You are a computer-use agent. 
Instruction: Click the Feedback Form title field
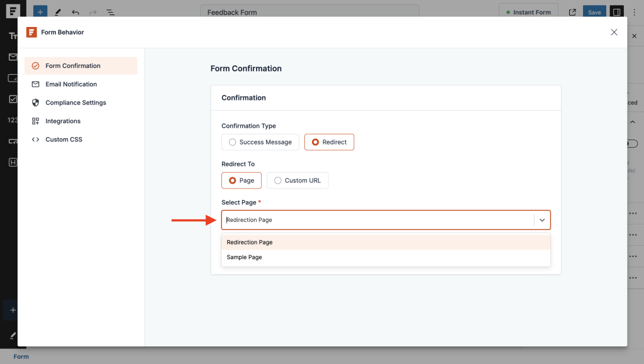coord(311,11)
